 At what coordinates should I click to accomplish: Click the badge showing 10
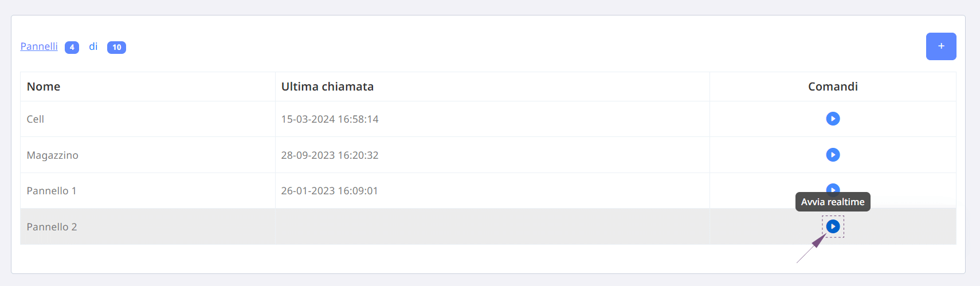pos(116,47)
